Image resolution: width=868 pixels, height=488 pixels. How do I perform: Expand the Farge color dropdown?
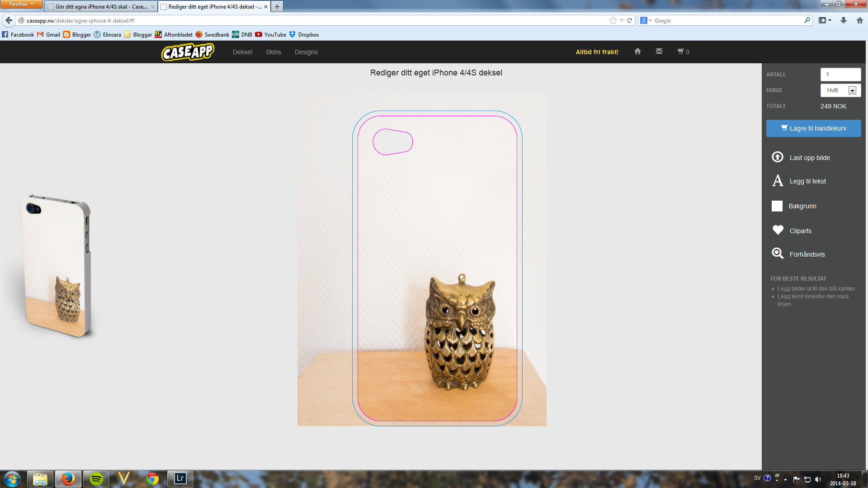coord(852,90)
